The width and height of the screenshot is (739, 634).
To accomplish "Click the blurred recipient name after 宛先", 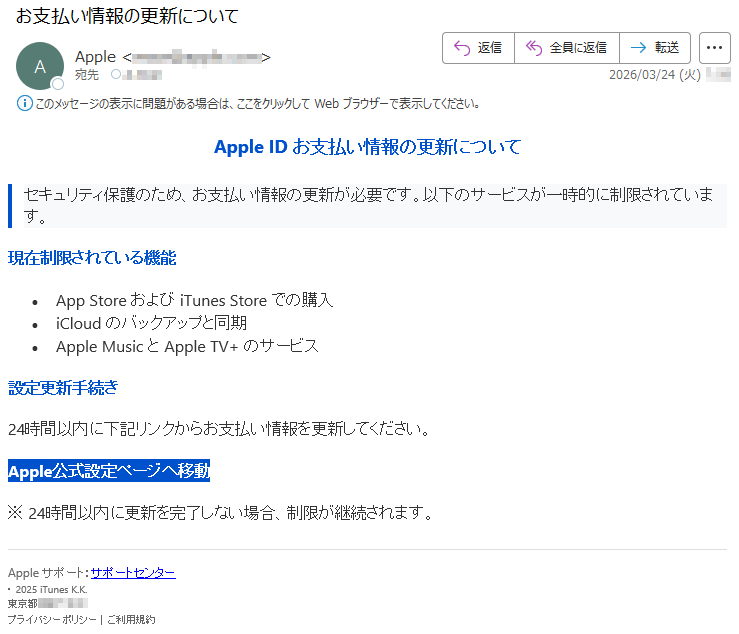I will click(142, 75).
